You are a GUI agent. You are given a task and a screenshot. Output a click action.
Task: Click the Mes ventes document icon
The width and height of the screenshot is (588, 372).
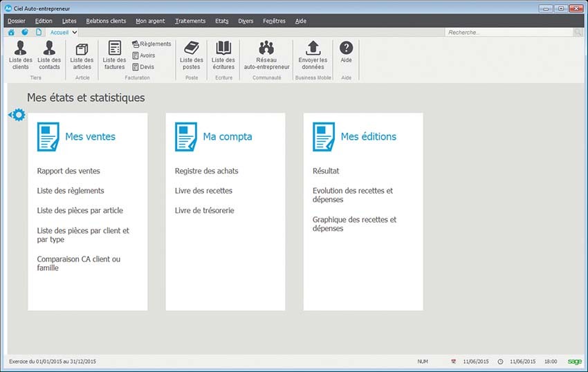point(48,137)
